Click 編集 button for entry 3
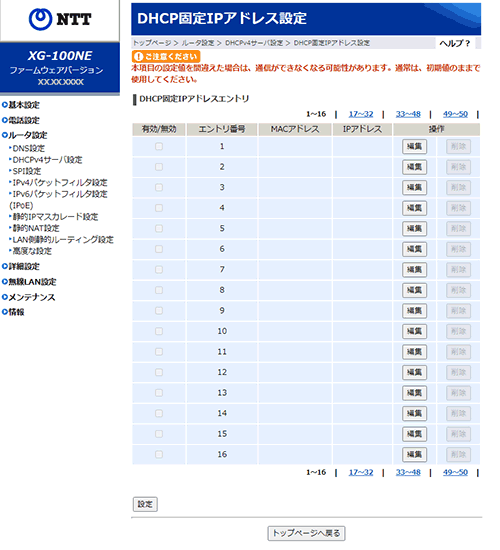 click(x=414, y=187)
